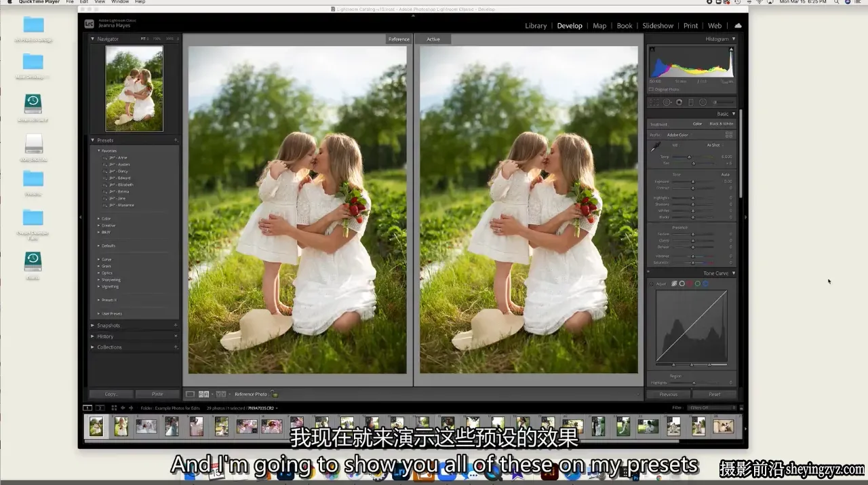Click the reference view side-by-side icon
This screenshot has width=868, height=485.
coord(203,394)
